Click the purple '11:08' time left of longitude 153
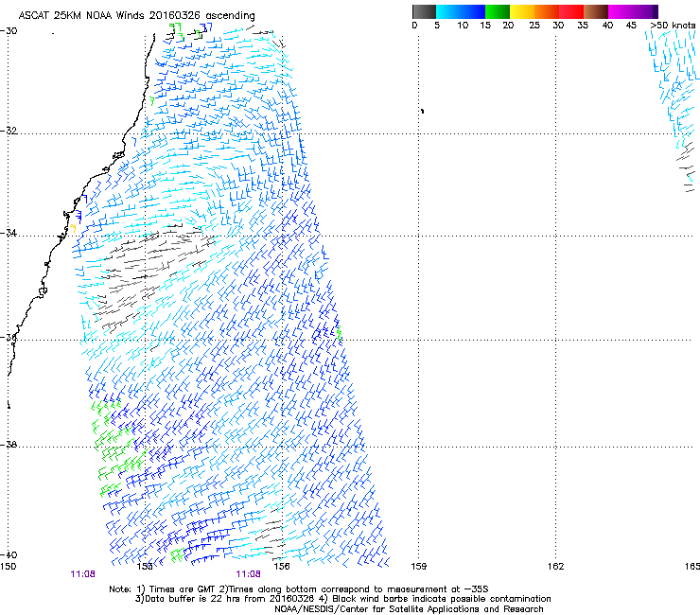The height and width of the screenshot is (615, 700). point(82,574)
